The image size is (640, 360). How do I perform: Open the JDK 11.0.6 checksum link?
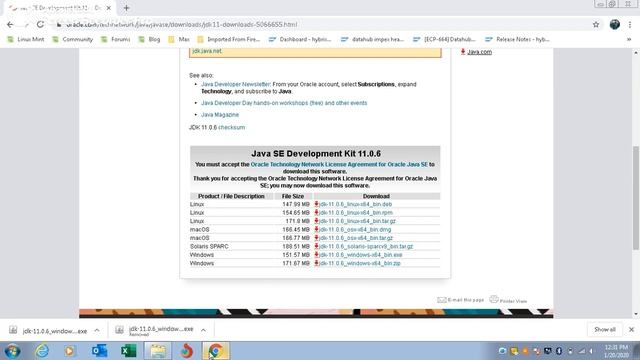click(231, 127)
